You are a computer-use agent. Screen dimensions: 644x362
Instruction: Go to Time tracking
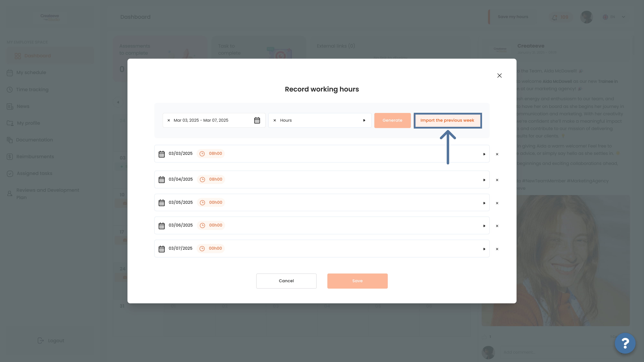click(x=28, y=89)
